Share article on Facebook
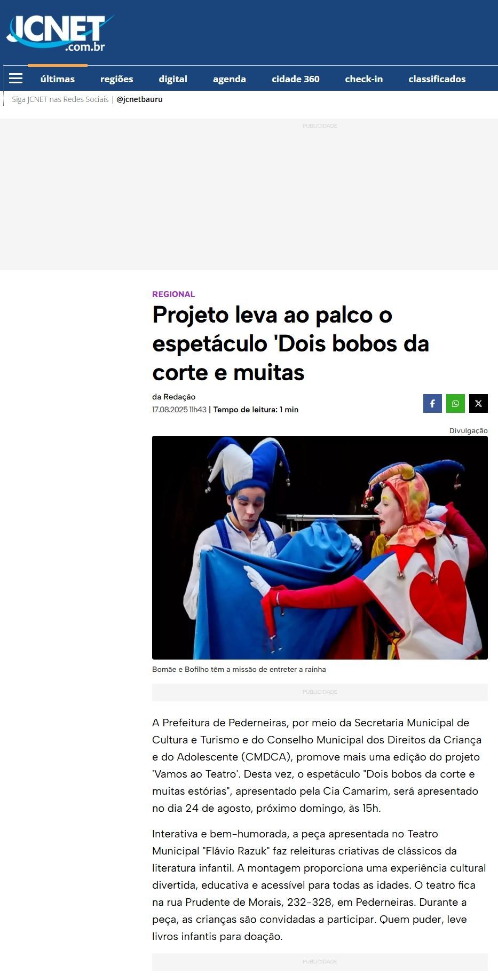The image size is (498, 980). click(x=432, y=404)
